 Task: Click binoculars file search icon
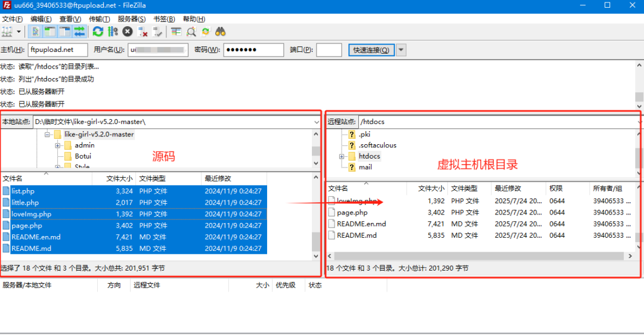(221, 32)
